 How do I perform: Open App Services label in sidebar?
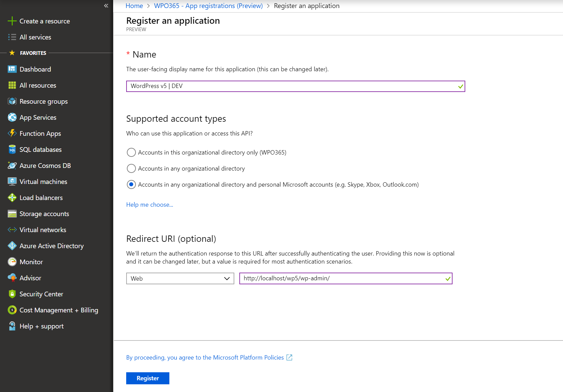point(38,117)
